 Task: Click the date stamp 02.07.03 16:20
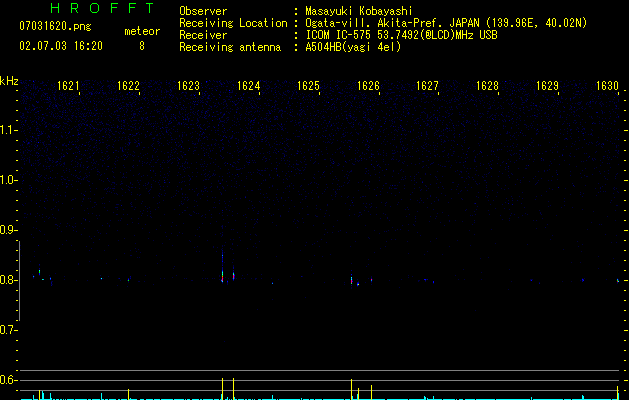(61, 46)
